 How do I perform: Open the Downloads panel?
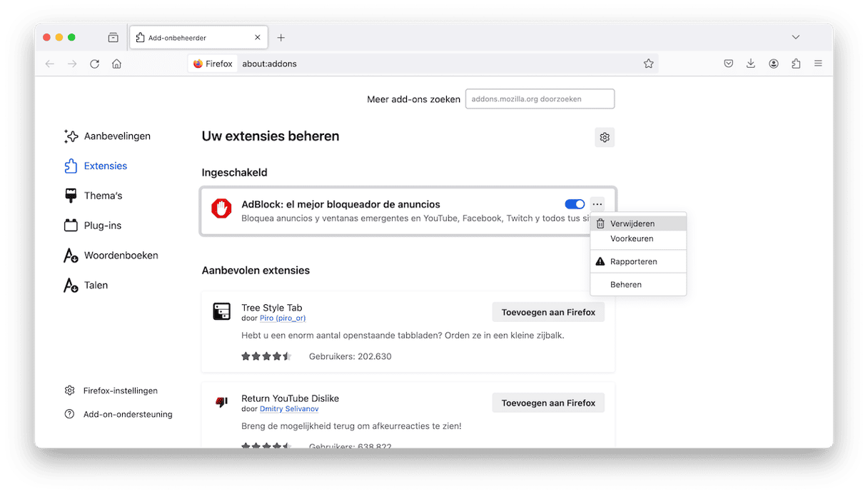751,64
